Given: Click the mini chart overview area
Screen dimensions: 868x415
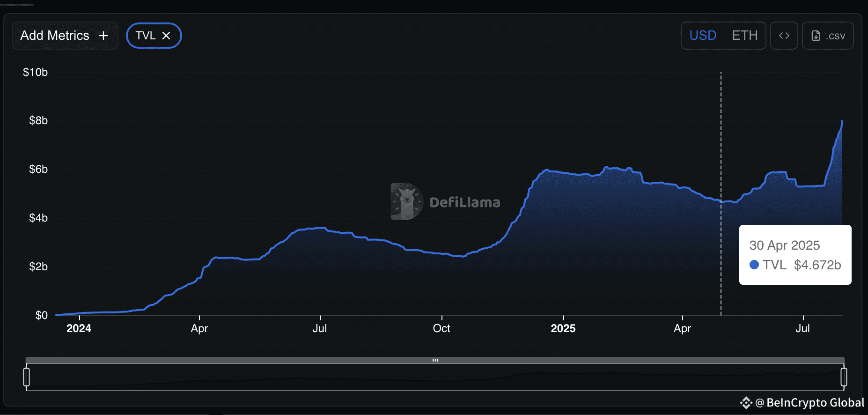Looking at the screenshot, I should [435, 377].
